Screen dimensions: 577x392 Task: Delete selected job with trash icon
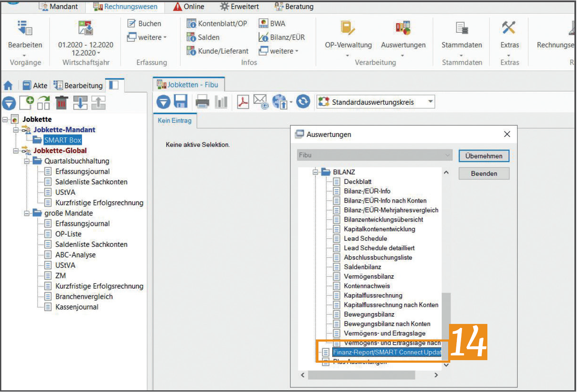pos(62,103)
